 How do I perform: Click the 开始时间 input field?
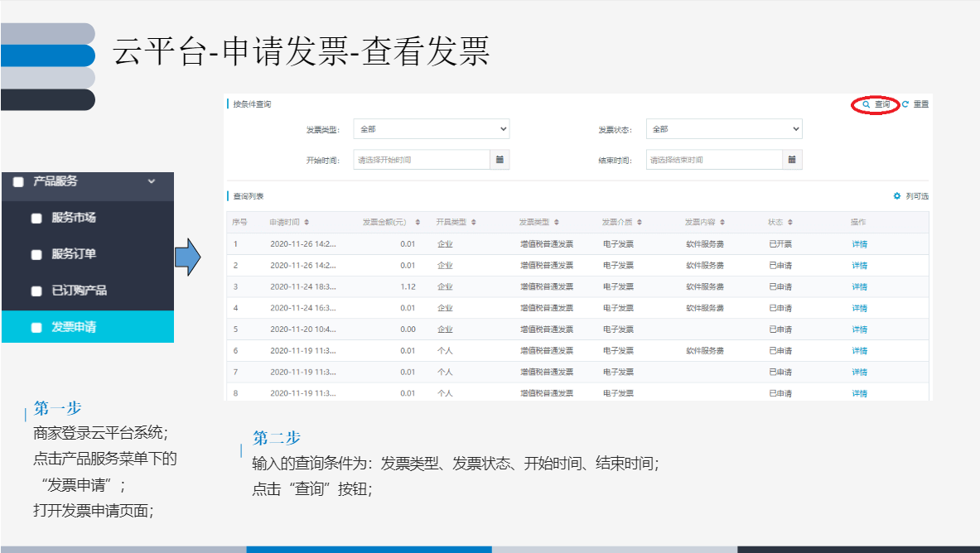(x=422, y=159)
